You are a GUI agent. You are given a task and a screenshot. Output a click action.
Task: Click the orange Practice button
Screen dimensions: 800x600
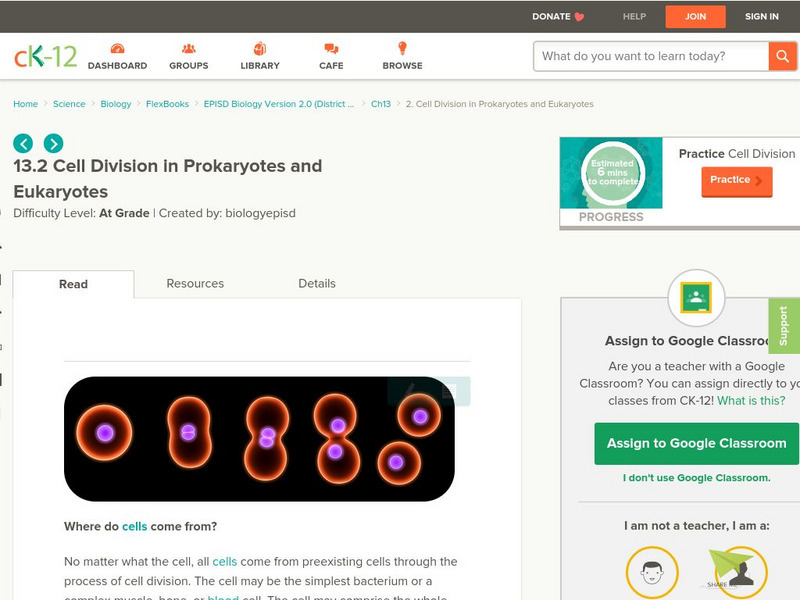pyautogui.click(x=736, y=180)
